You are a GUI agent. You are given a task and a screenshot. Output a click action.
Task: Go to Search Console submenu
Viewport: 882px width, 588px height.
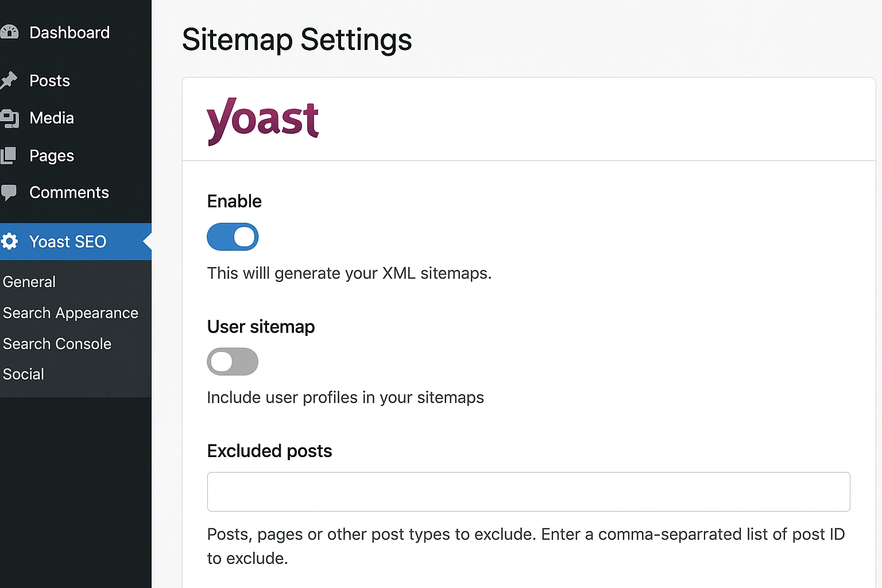(57, 344)
